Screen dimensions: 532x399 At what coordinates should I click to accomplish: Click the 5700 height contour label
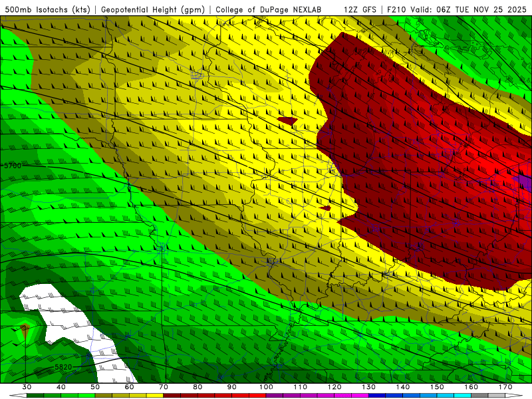point(13,166)
